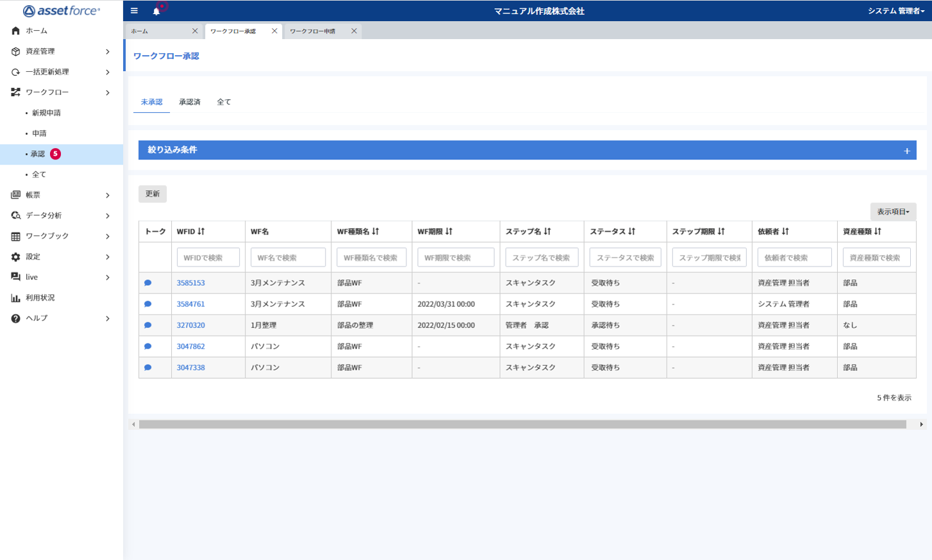Click the horizontal scrollbar thumb
Image resolution: width=932 pixels, height=560 pixels.
522,424
